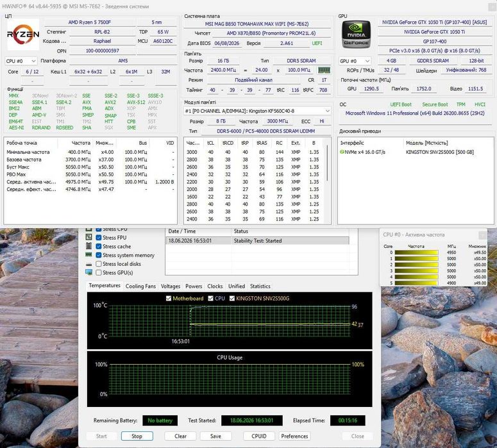Open Preferences in stability test window
This screenshot has width=497, height=448.
click(x=294, y=436)
